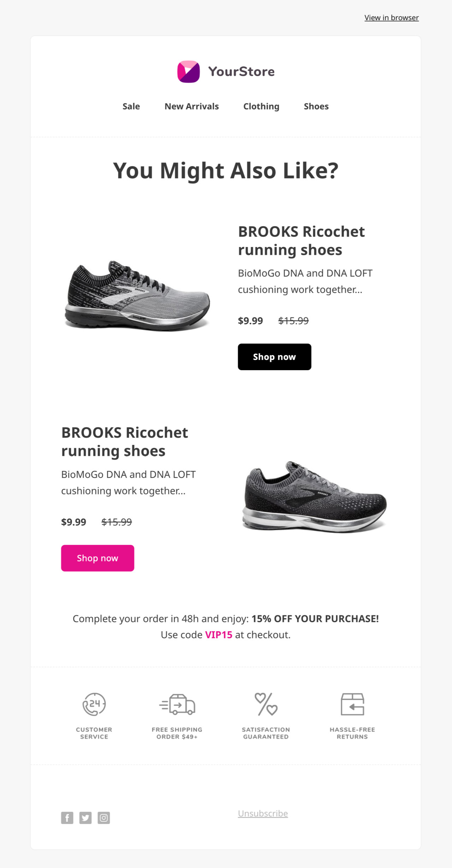Select the Clothing navigation link
Screen dimensions: 452x868
pos(261,106)
